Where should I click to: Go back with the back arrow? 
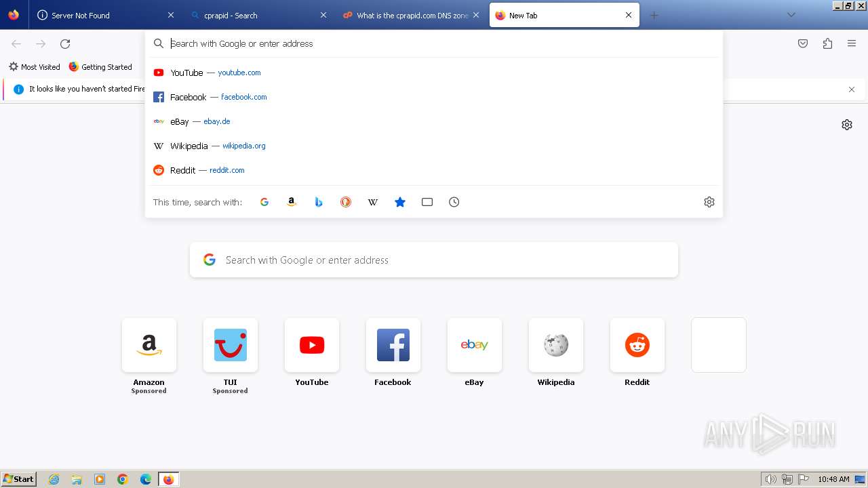16,44
